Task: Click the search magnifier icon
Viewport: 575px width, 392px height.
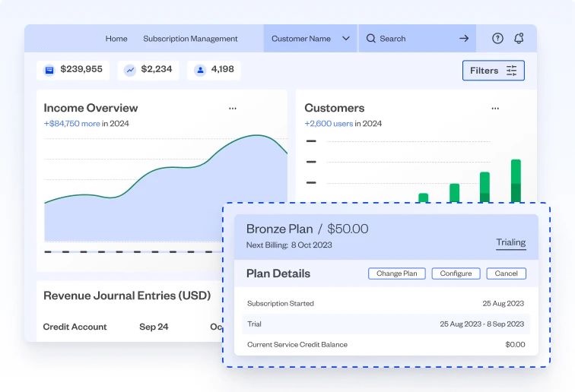Action: pos(370,39)
